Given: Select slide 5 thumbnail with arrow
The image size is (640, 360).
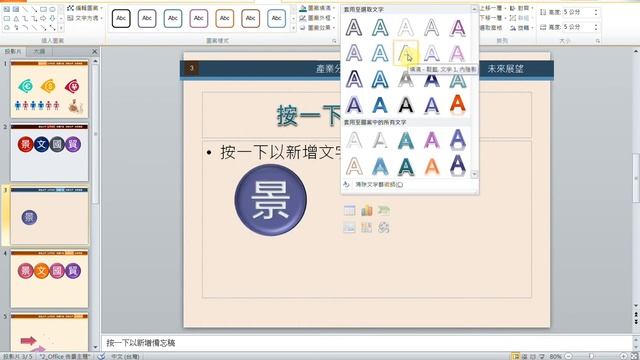Looking at the screenshot, I should pos(49,333).
